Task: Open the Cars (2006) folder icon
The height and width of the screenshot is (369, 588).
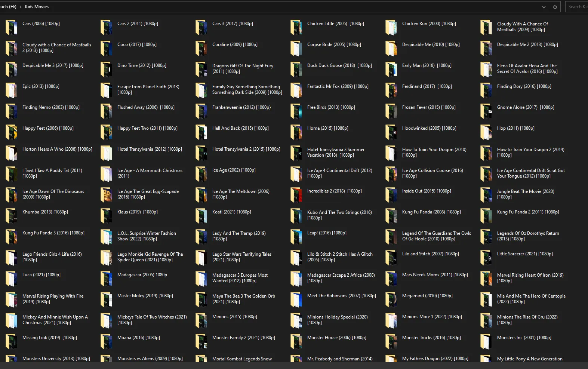Action: tap(12, 27)
